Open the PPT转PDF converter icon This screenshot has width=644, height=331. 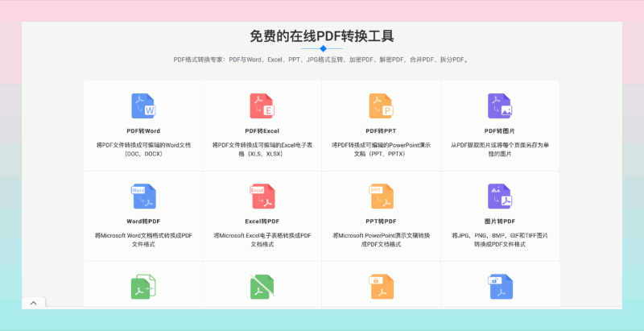pos(381,197)
